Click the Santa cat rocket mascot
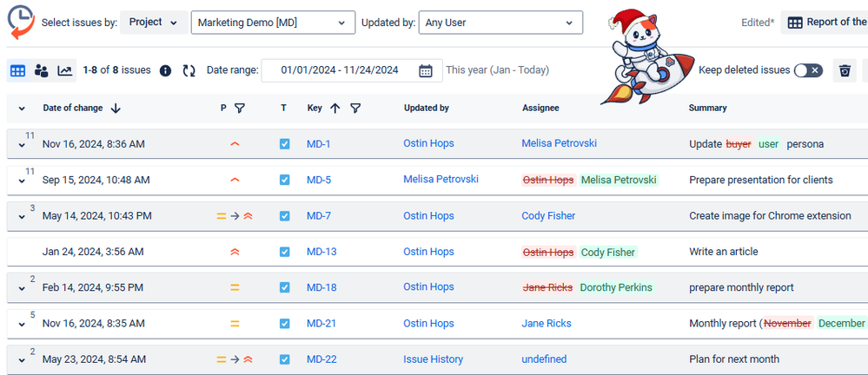 point(647,58)
